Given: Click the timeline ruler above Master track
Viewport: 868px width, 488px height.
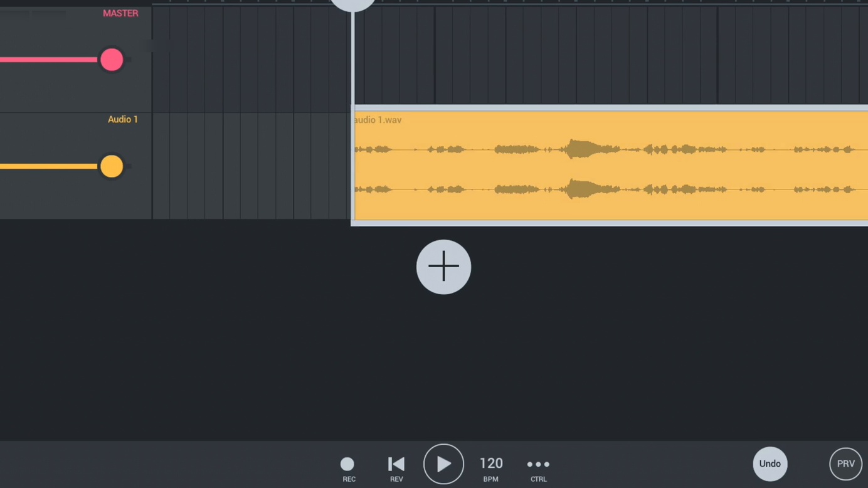Looking at the screenshot, I should click(564, 3).
